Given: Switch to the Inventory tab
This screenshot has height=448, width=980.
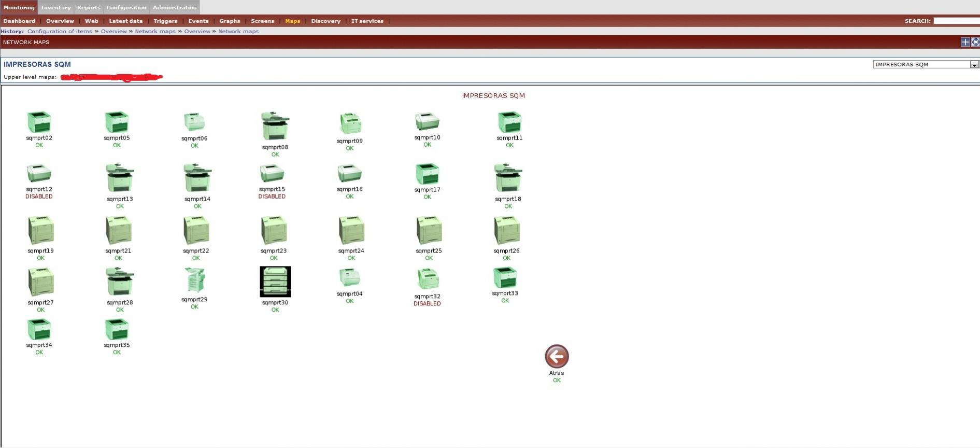Looking at the screenshot, I should click(x=56, y=7).
